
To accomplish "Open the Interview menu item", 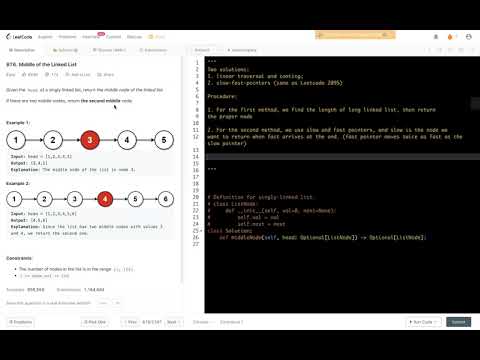I will coord(90,37).
